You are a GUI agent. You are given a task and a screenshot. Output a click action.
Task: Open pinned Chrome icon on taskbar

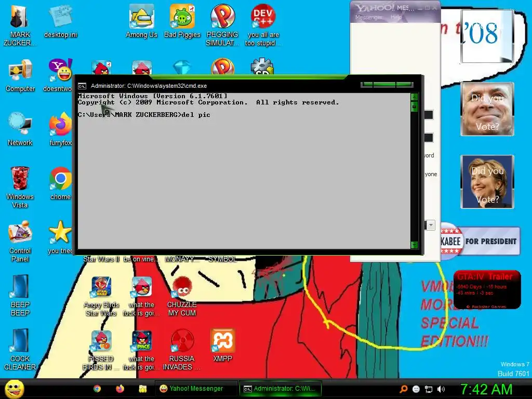97,389
